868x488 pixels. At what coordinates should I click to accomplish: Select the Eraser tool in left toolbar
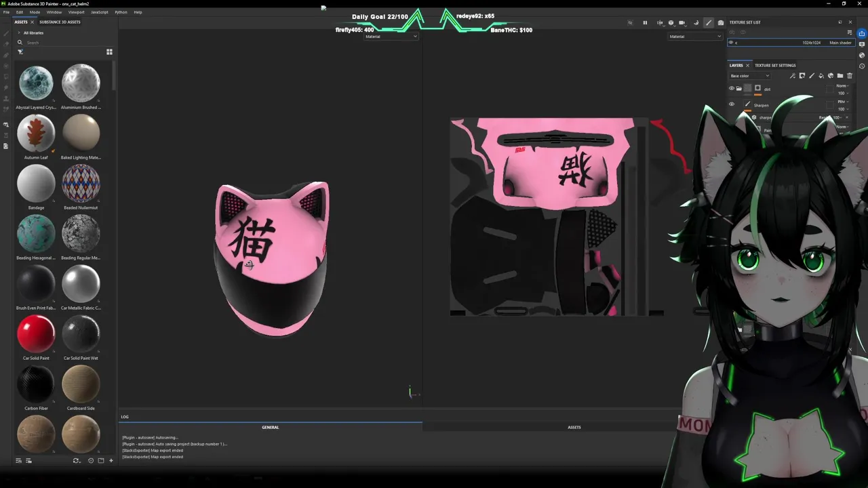[x=6, y=44]
